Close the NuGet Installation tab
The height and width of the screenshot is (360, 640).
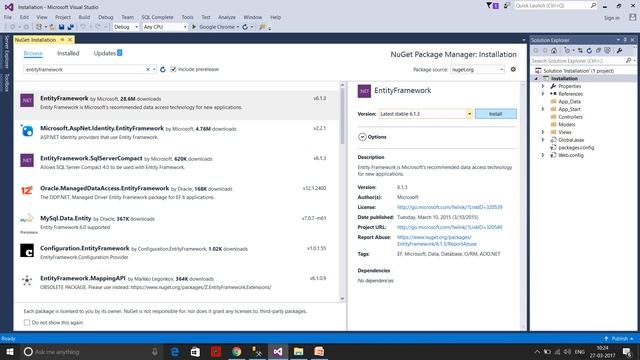click(x=70, y=40)
